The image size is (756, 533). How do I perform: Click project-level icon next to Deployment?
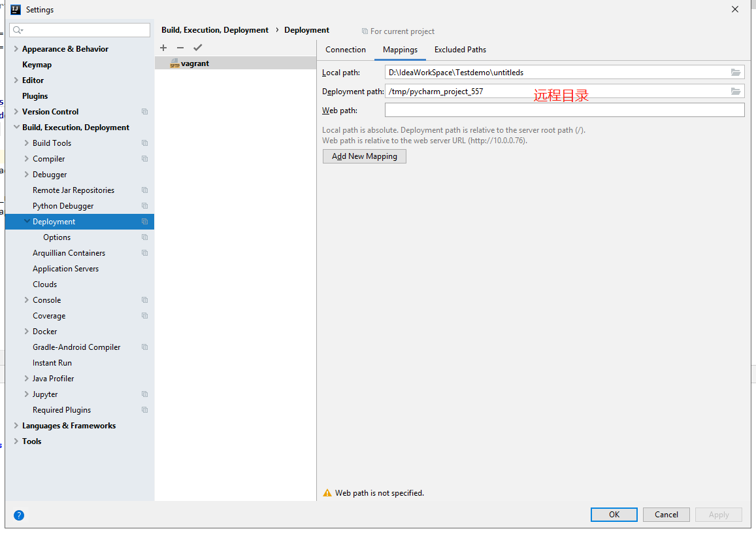coord(144,222)
